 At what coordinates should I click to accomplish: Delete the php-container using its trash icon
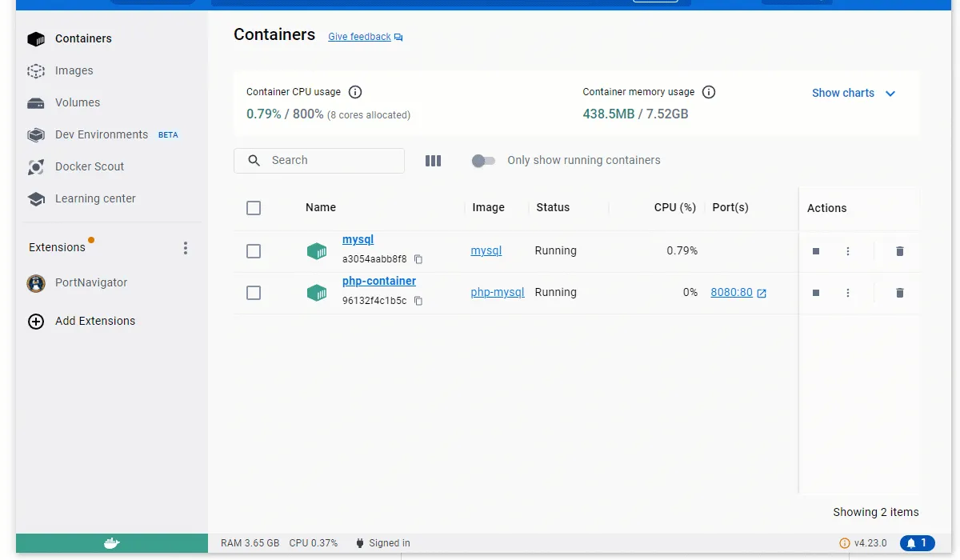(x=899, y=293)
